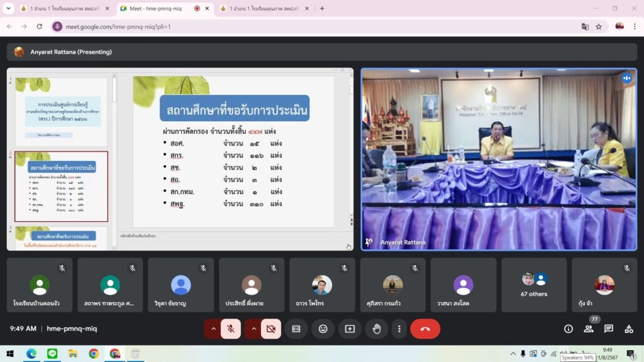The image size is (644, 362).
Task: Expand audio settings arrow beside microphone
Action: tap(213, 329)
